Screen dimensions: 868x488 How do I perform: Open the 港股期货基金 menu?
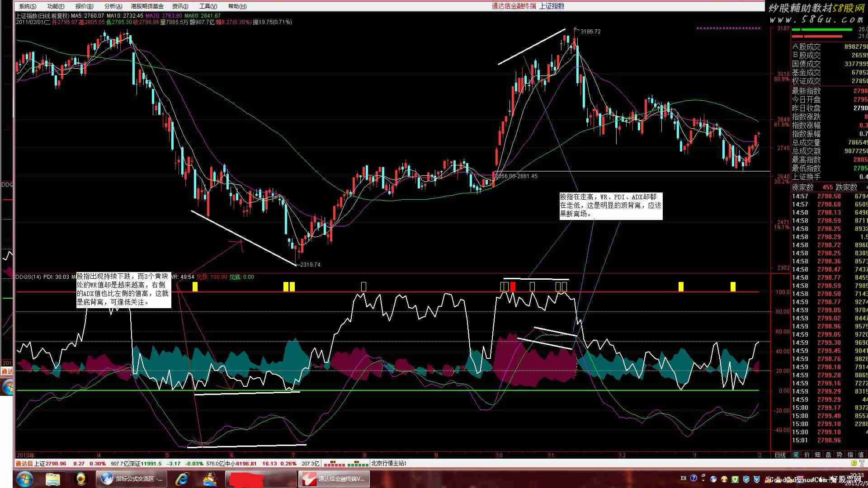click(147, 6)
